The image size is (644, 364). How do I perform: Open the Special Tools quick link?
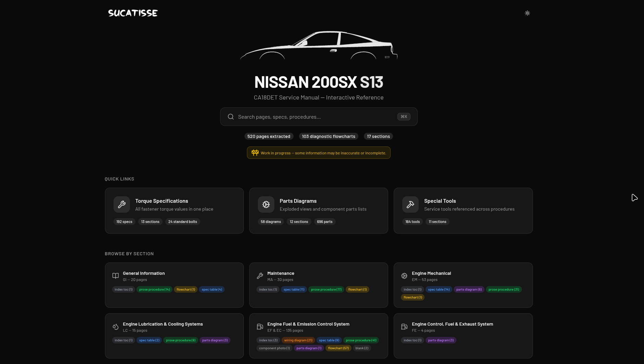click(463, 211)
